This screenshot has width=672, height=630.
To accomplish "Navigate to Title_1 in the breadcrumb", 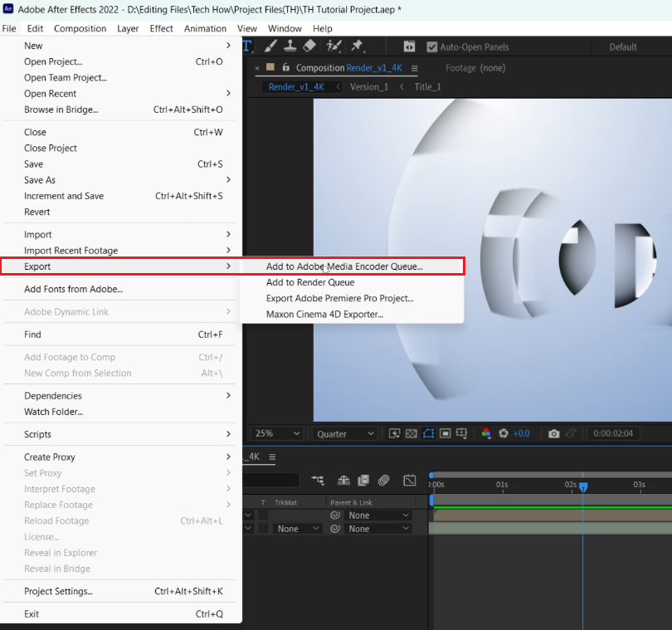I will (x=427, y=86).
